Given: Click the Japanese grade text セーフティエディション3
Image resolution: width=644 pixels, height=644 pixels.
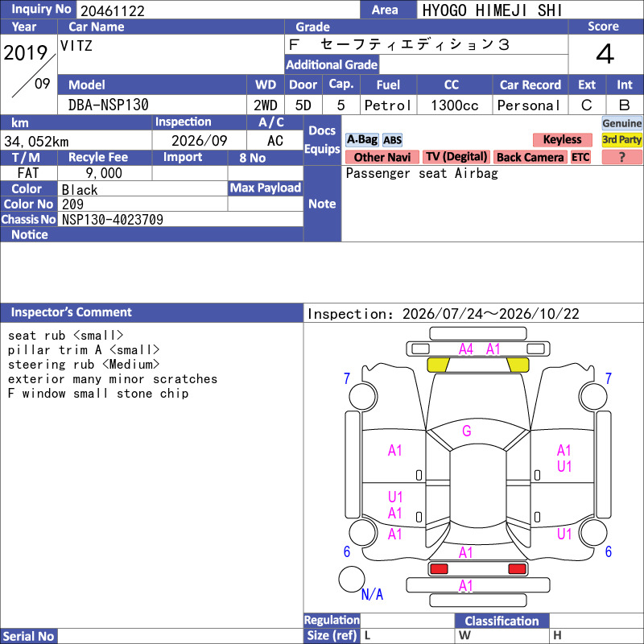Looking at the screenshot, I should pos(415,44).
